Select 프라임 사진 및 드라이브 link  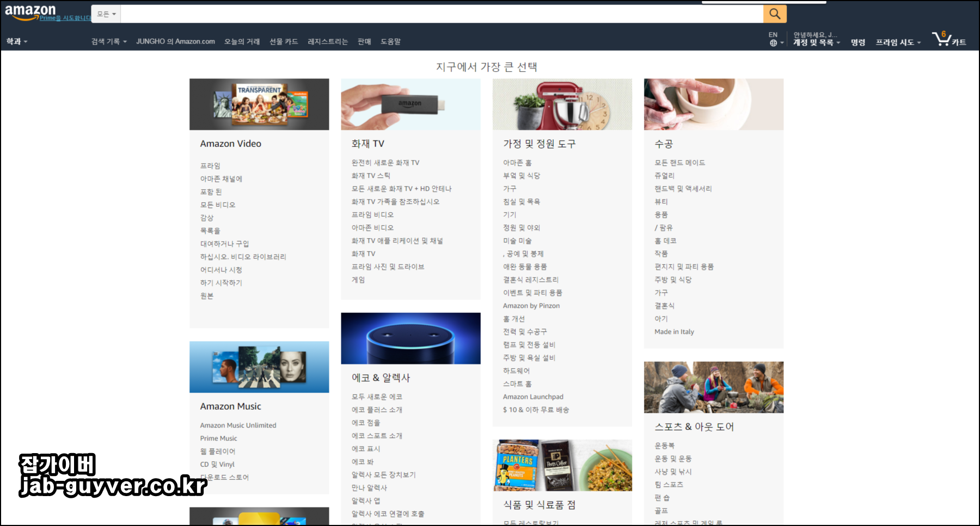[388, 267]
